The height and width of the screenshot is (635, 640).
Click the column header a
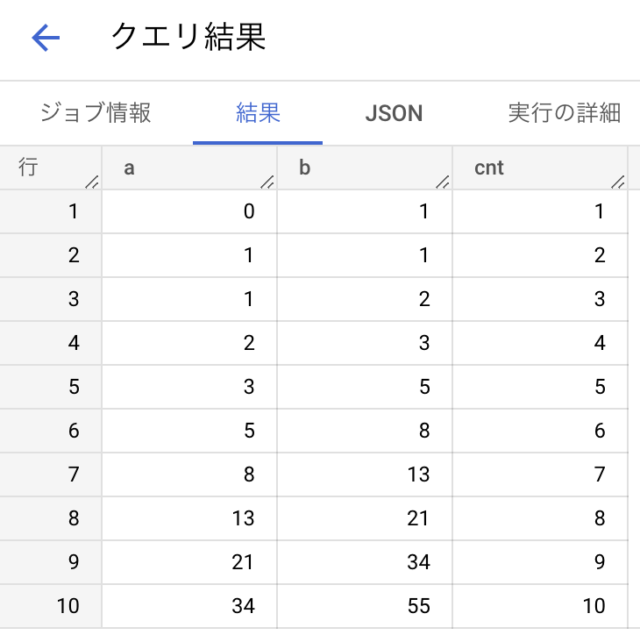click(x=189, y=168)
